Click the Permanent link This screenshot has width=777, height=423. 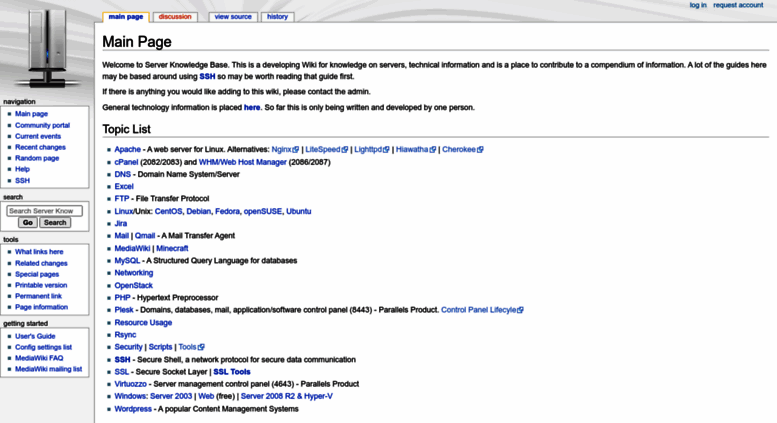click(38, 296)
